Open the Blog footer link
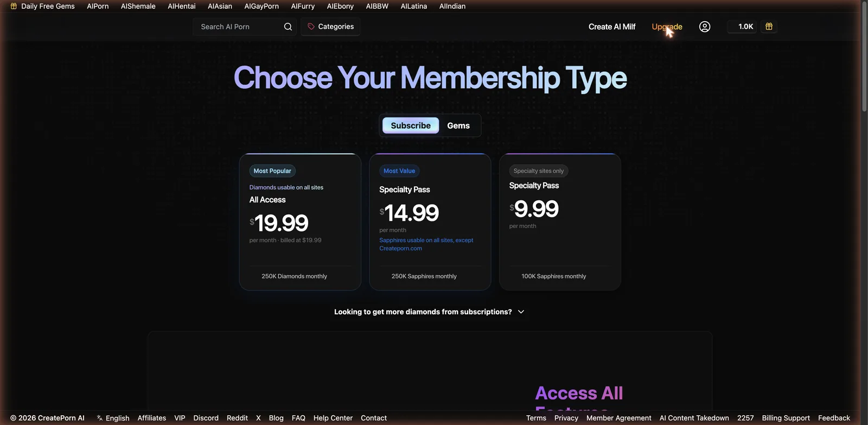This screenshot has width=868, height=425. coord(276,418)
